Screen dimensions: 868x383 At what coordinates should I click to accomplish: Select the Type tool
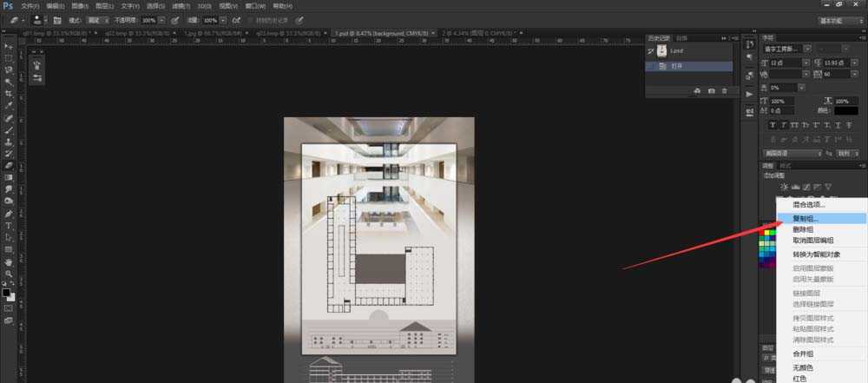(9, 225)
